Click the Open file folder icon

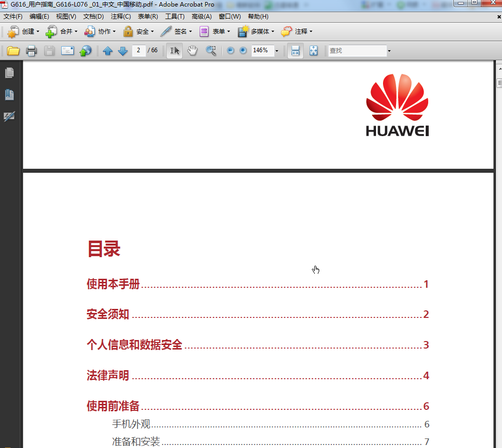coord(13,51)
